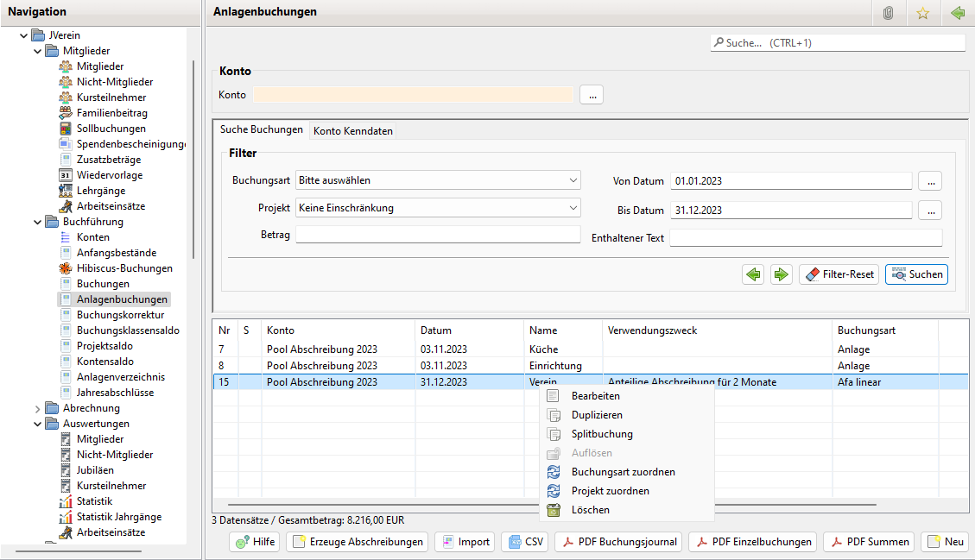The width and height of the screenshot is (975, 560).
Task: Click the green back arrow in header
Action: 957,13
